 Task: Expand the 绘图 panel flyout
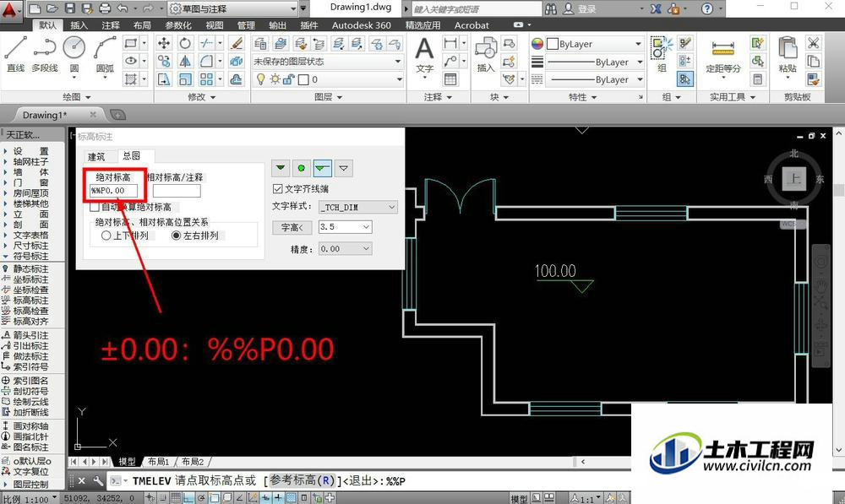(x=77, y=97)
